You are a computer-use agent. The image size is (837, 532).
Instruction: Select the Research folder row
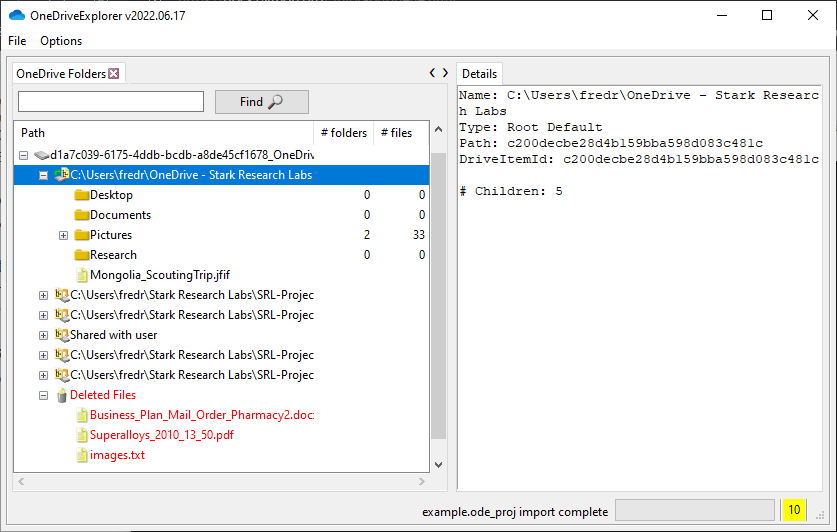tap(221, 255)
